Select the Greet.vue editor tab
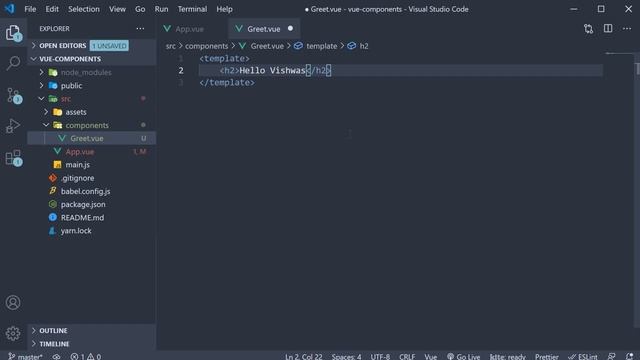Screen dimensions: 640x360 click(264, 29)
